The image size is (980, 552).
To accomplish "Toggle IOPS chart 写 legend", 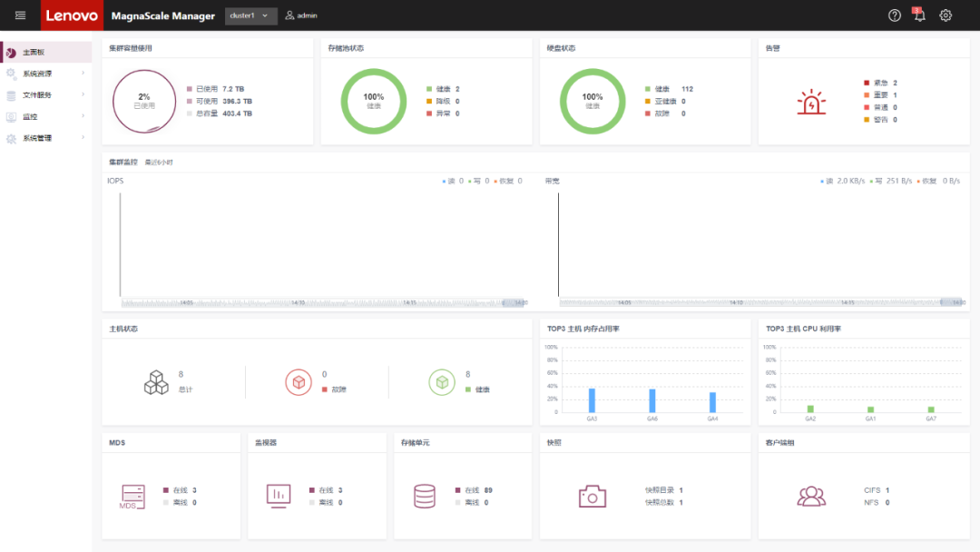I will 479,182.
